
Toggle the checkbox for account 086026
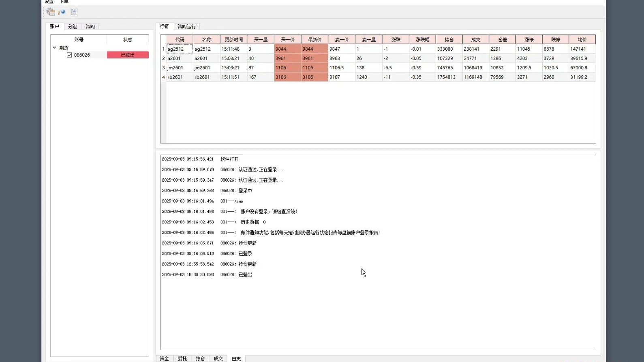(x=69, y=55)
